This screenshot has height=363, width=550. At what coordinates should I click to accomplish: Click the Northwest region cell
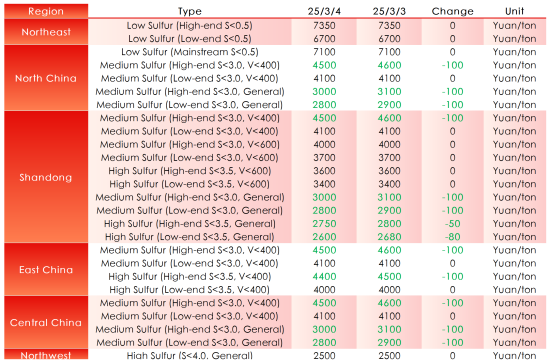(46, 355)
